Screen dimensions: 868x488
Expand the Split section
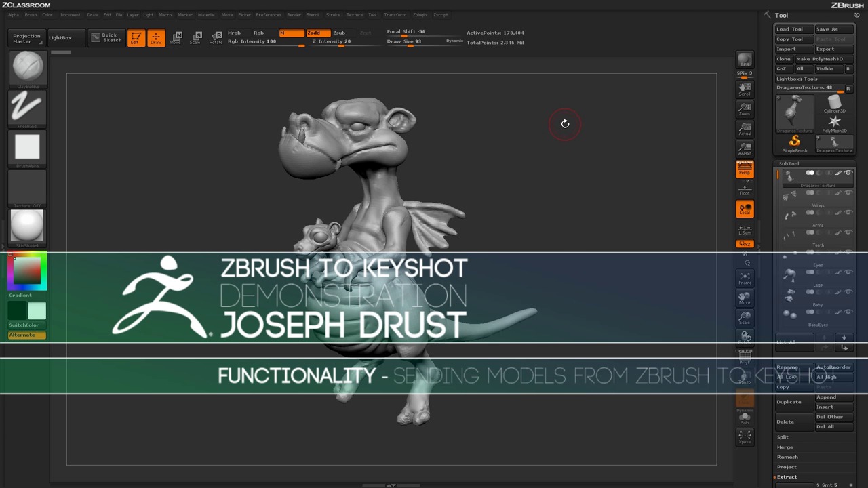(x=783, y=437)
